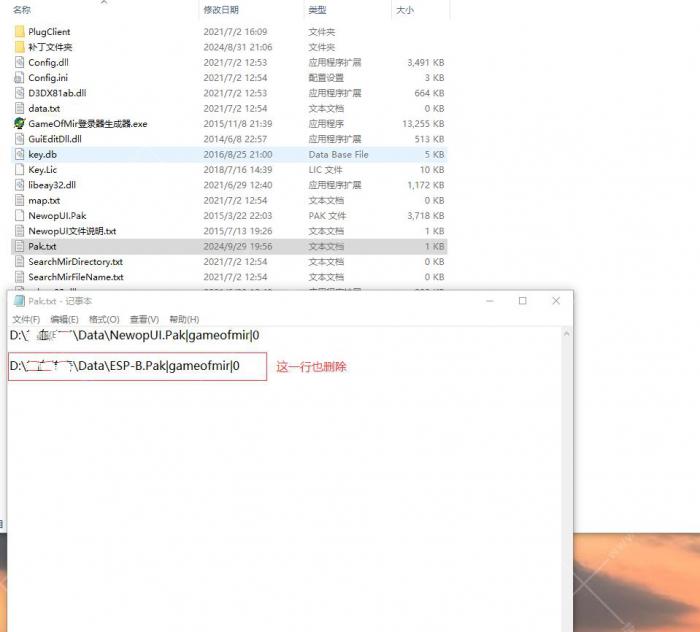Click the 补丁文件夹 folder icon

19,47
